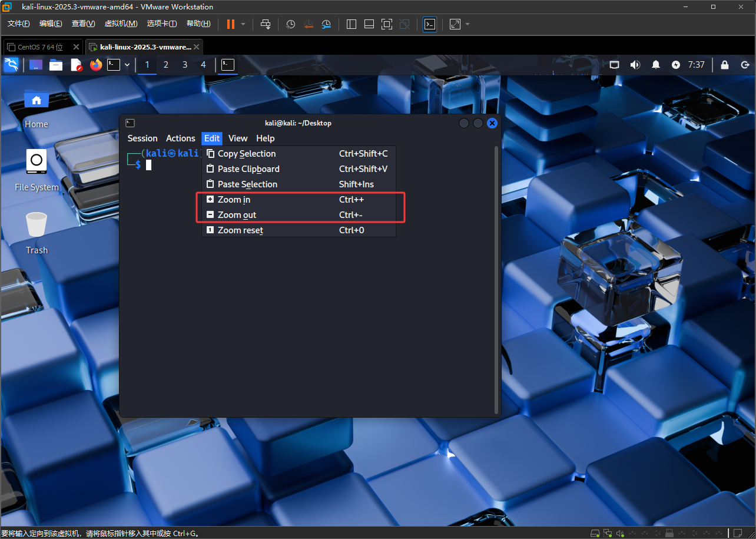Open the VMware snapshot manager wrench icon
756x539 pixels.
[326, 24]
